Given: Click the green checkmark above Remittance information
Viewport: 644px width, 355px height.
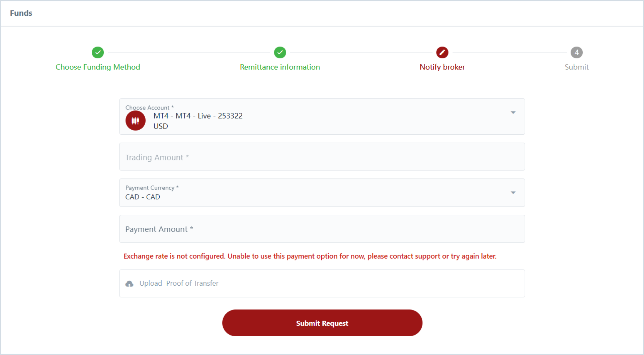Looking at the screenshot, I should click(x=280, y=52).
